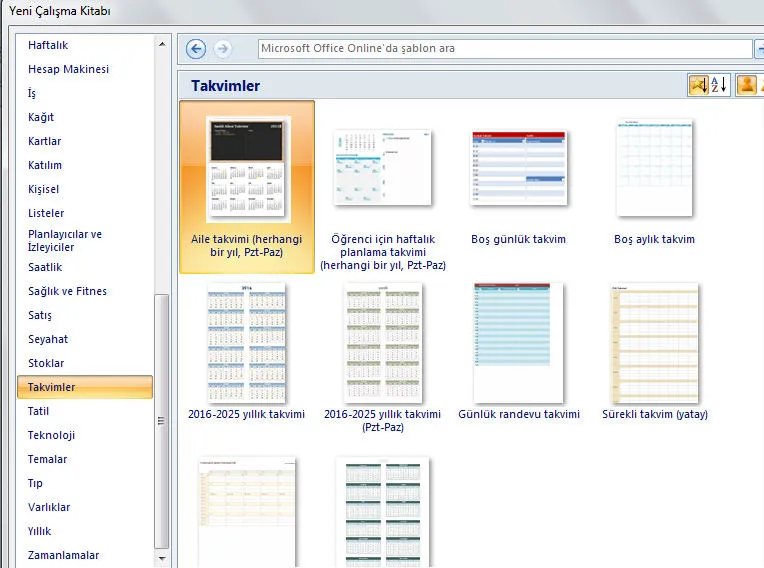Screen dimensions: 764x568
Task: Sort templates alphabetically A-Z
Action: pyautogui.click(x=719, y=86)
